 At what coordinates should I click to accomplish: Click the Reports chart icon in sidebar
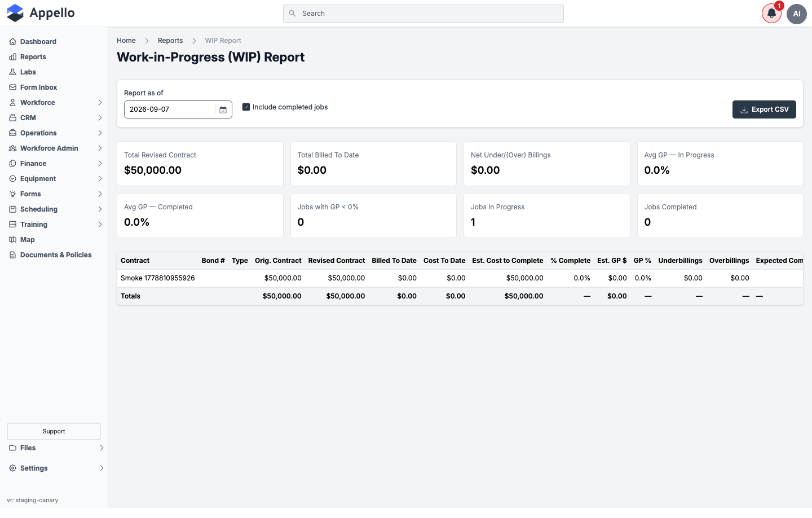[12, 57]
